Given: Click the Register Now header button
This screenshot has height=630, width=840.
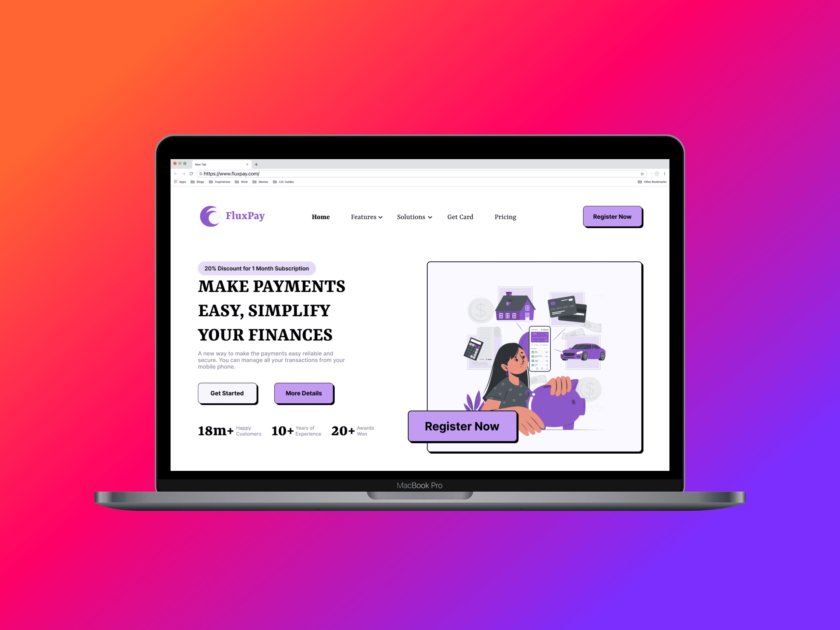Looking at the screenshot, I should 612,216.
